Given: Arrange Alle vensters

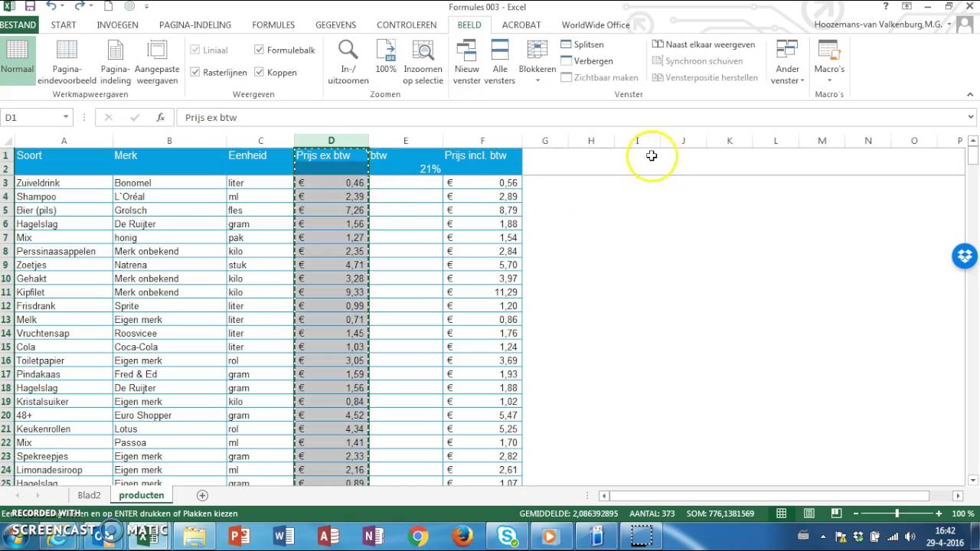Looking at the screenshot, I should 500,61.
